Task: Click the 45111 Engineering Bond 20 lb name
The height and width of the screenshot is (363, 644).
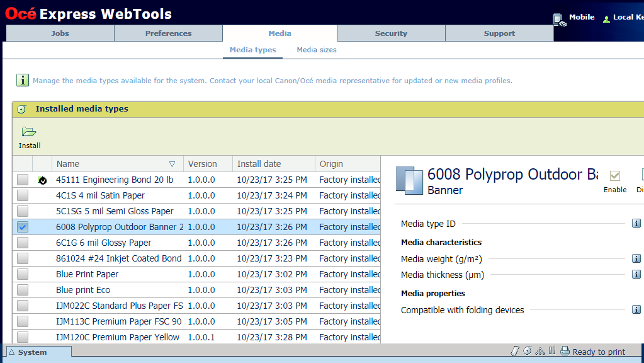Action: coord(115,180)
